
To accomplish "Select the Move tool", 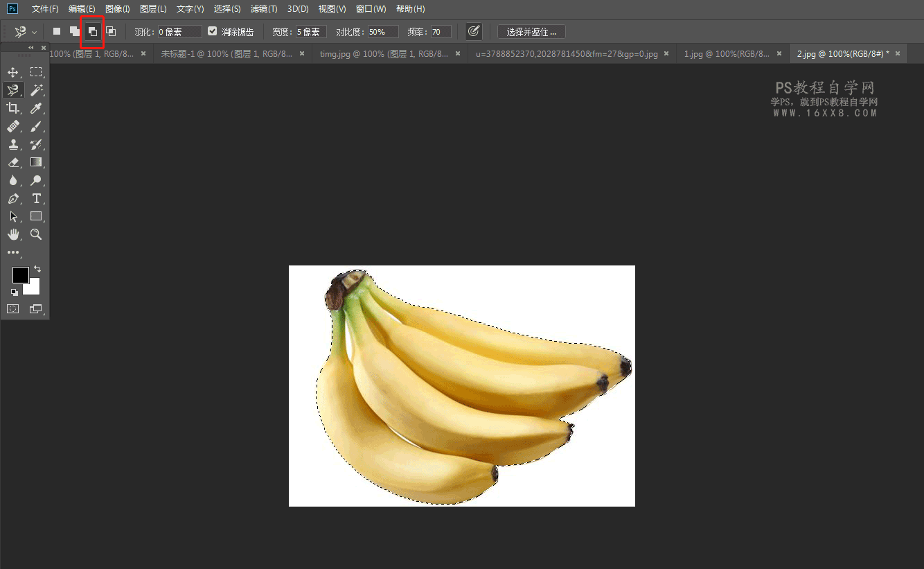I will point(13,73).
